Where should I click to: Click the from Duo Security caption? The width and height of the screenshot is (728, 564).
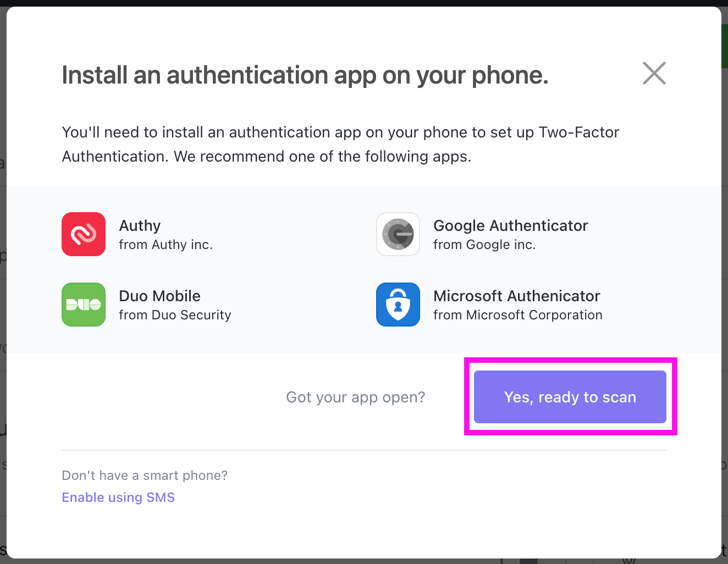175,315
